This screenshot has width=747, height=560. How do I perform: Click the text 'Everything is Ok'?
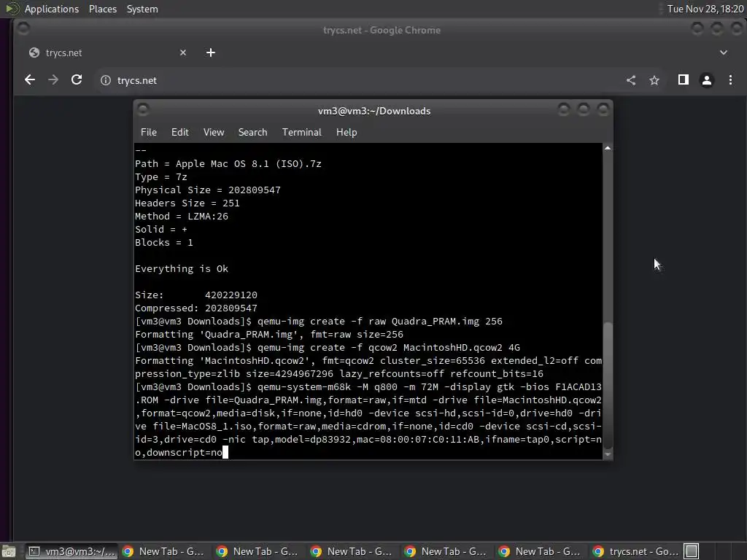click(182, 268)
